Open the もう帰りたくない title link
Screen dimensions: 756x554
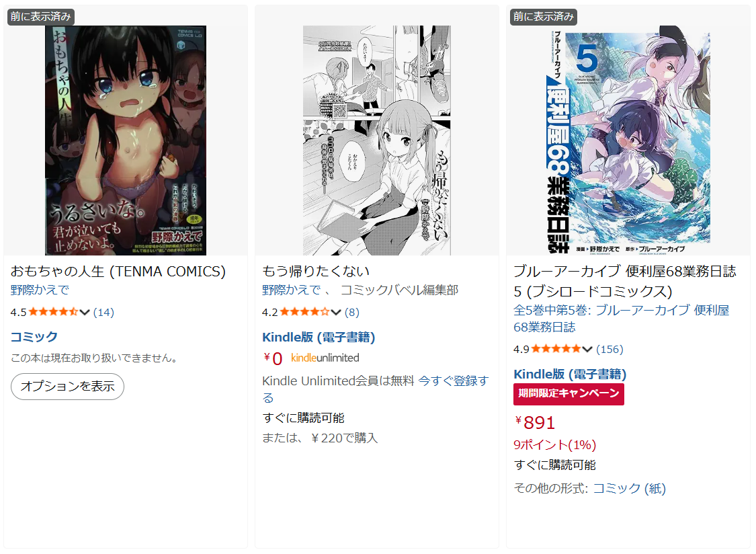(x=316, y=271)
